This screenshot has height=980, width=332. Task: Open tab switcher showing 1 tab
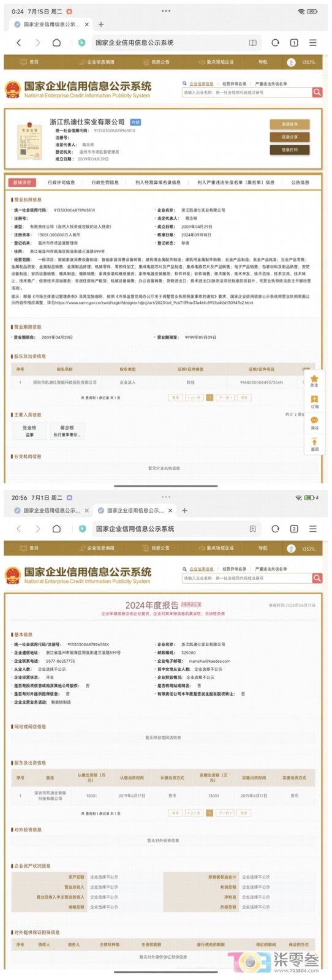pyautogui.click(x=294, y=43)
